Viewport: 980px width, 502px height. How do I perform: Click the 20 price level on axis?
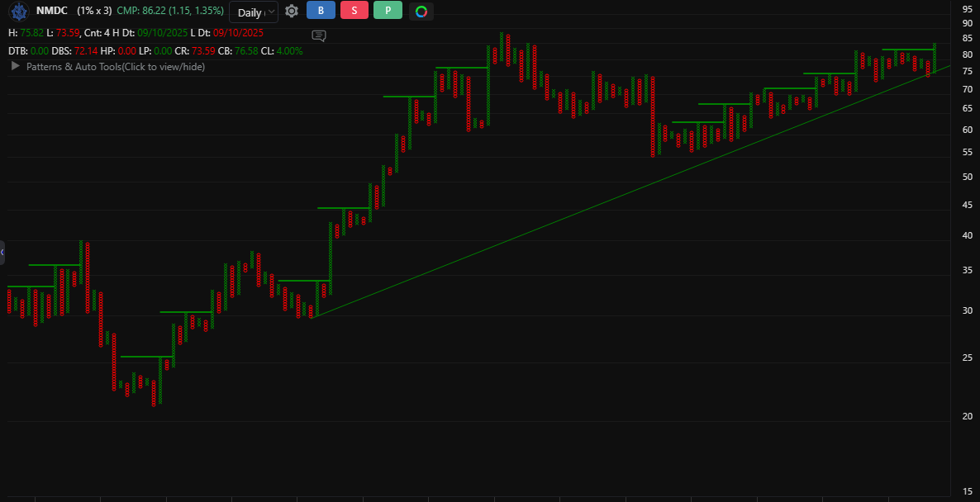click(x=967, y=417)
